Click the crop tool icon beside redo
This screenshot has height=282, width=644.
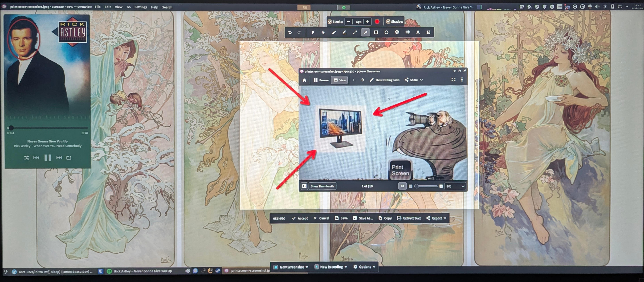point(313,33)
